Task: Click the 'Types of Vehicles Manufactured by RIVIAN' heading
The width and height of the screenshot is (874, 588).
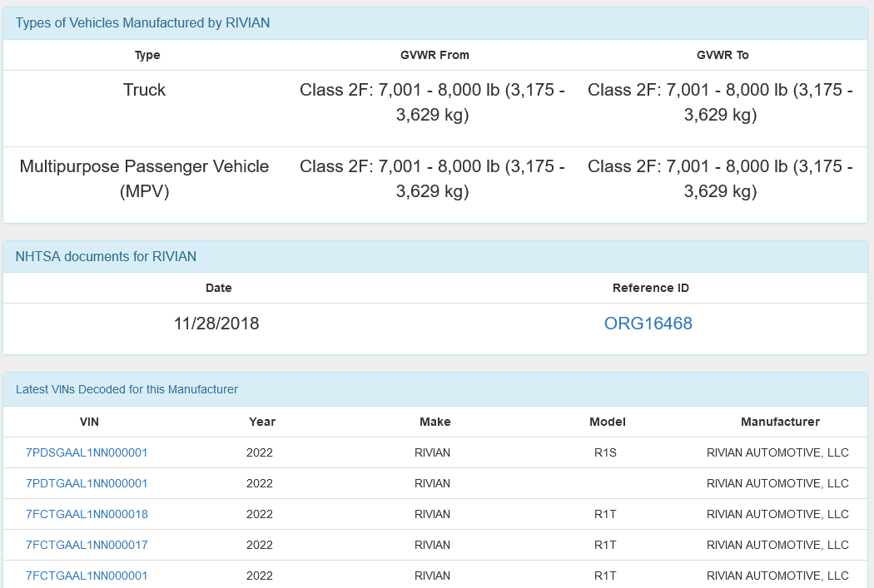Action: pyautogui.click(x=142, y=22)
